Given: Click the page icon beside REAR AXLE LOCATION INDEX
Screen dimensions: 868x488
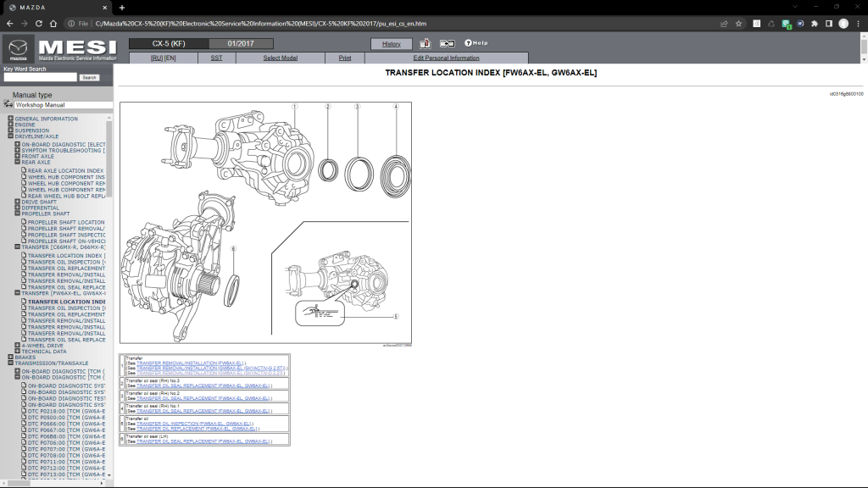Looking at the screenshot, I should 23,170.
